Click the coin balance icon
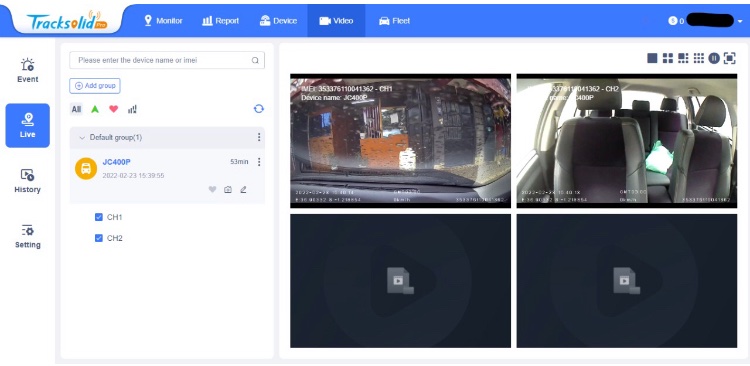Image resolution: width=750 pixels, height=366 pixels. (673, 21)
